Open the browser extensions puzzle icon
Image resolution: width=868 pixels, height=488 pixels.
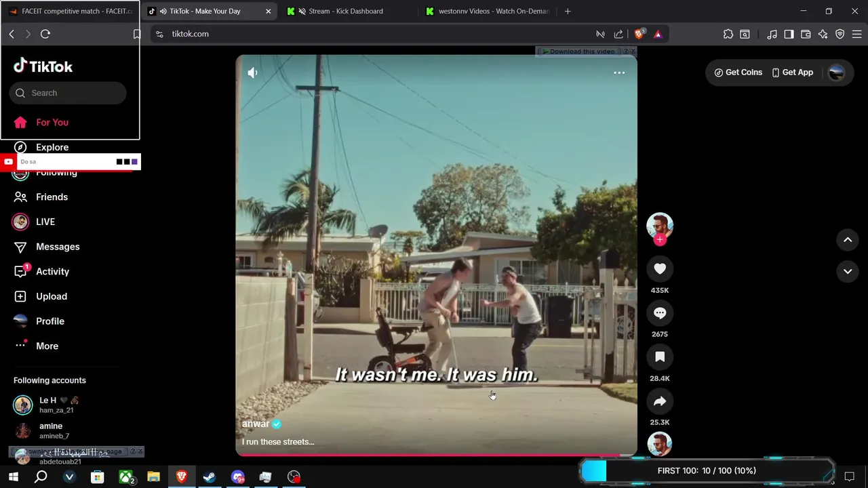pos(728,34)
